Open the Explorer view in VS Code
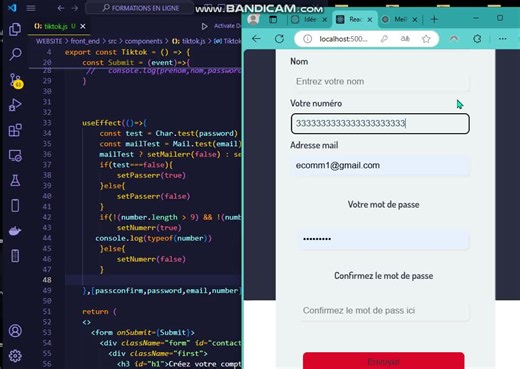Viewport: 520px width, 369px height. (15, 29)
